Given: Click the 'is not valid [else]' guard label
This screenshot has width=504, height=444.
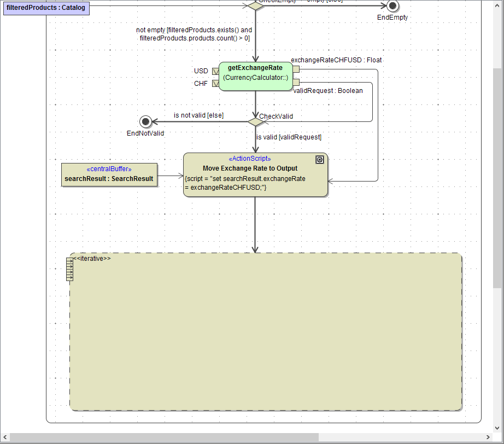Looking at the screenshot, I should click(x=198, y=115).
